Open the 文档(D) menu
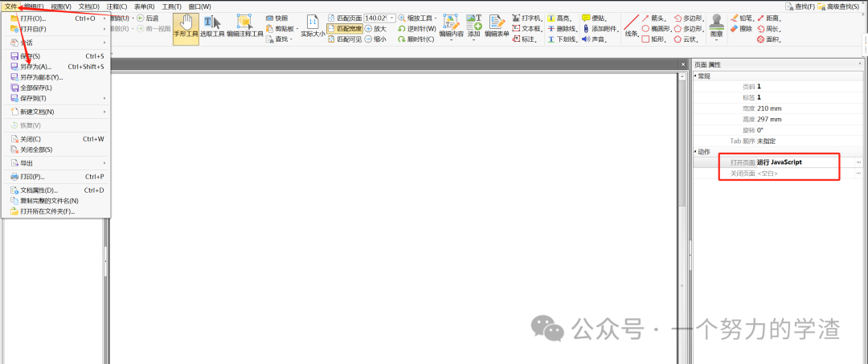 (x=89, y=6)
